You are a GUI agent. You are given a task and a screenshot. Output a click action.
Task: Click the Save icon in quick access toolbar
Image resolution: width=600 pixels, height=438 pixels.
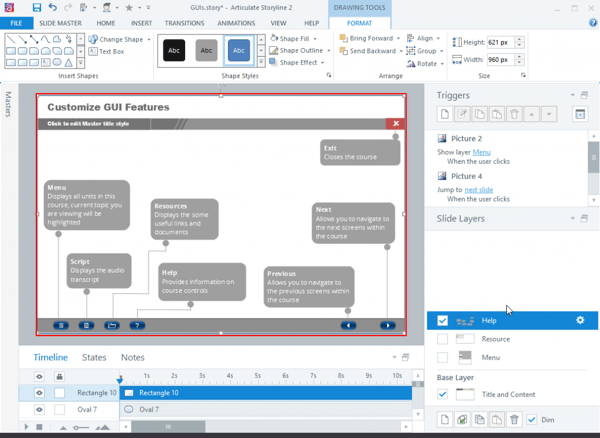pyautogui.click(x=37, y=7)
